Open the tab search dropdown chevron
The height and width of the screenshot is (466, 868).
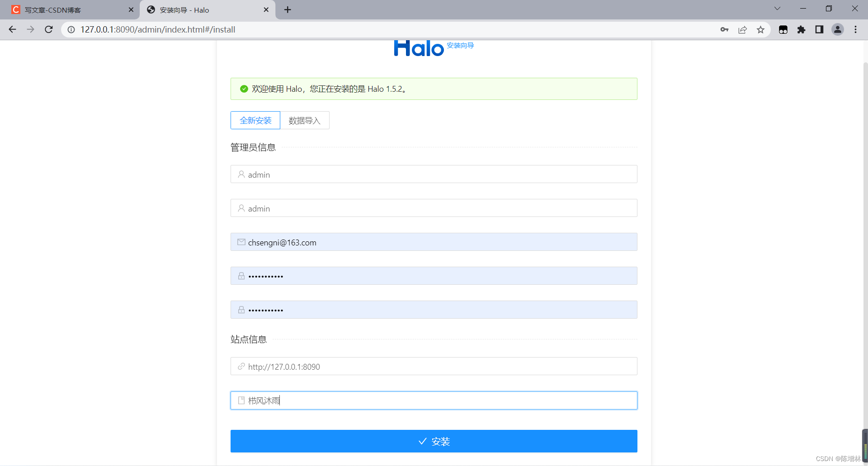pyautogui.click(x=777, y=8)
